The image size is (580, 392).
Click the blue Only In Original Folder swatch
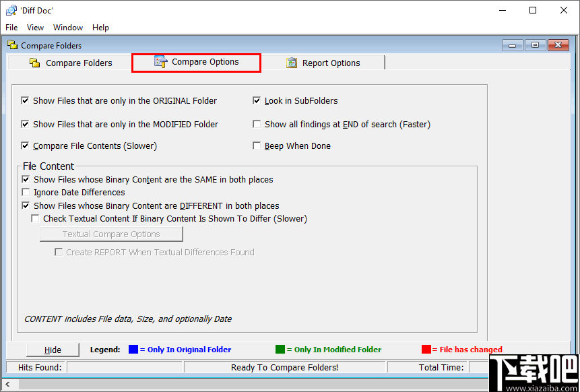tap(133, 349)
